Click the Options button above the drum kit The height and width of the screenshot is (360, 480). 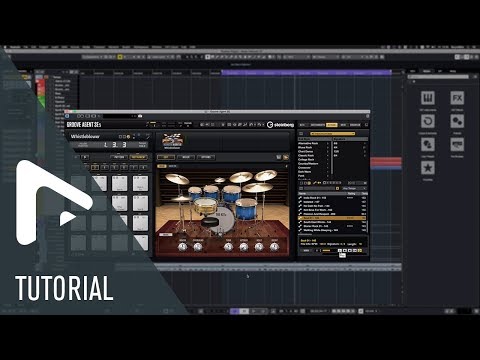click(206, 157)
